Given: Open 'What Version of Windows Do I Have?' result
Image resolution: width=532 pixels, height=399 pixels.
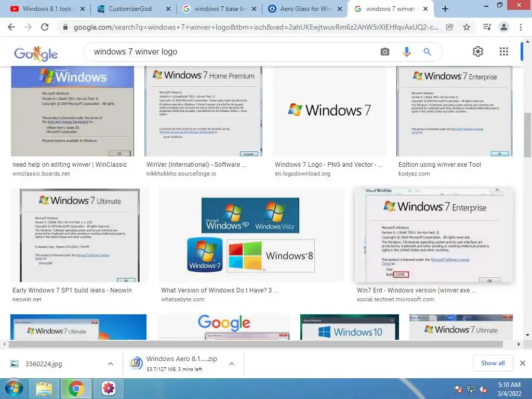Looking at the screenshot, I should coord(220,290).
